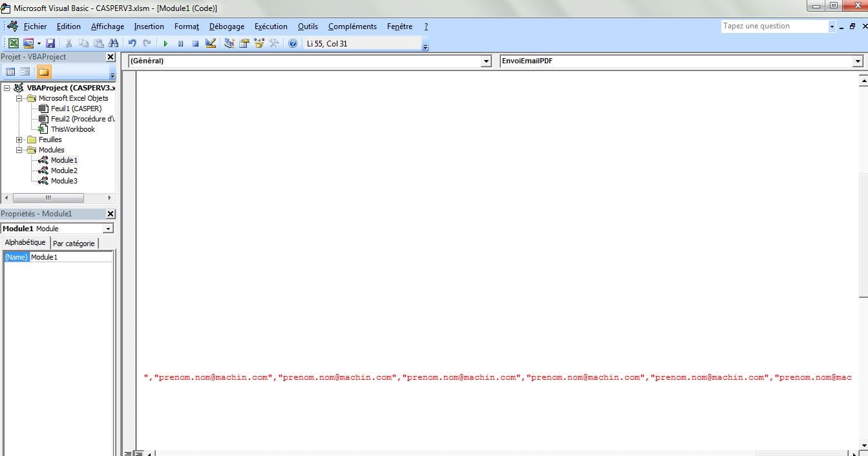This screenshot has height=456, width=868.
Task: Collapse the Modules folder in the project tree
Action: tap(20, 150)
